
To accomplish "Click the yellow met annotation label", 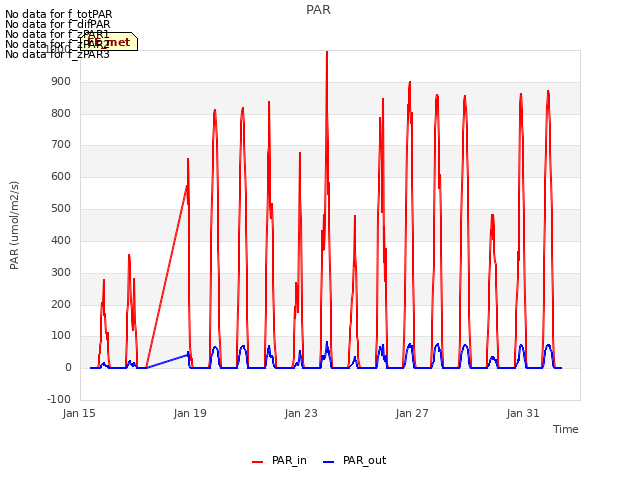I will coord(109,42).
